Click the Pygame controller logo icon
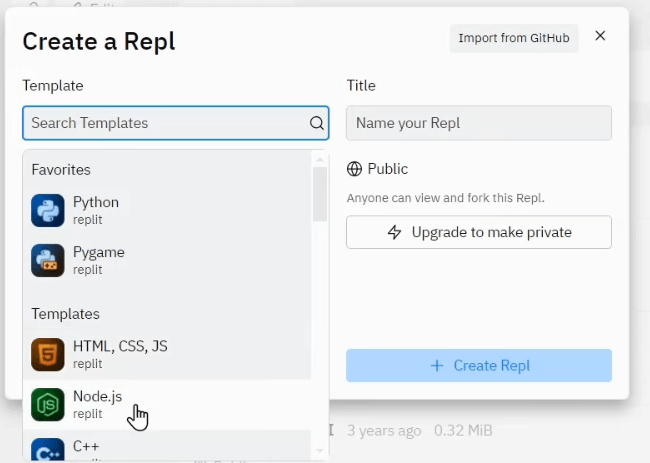This screenshot has height=463, width=650. click(x=48, y=260)
